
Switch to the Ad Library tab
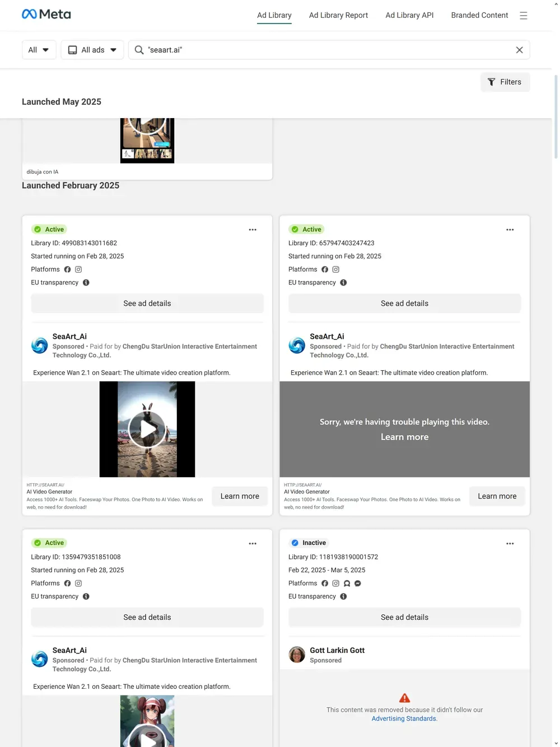point(274,15)
